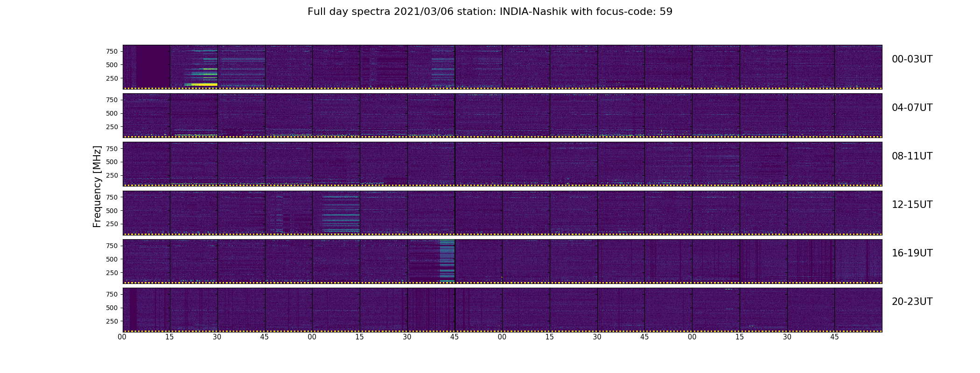Click the 500 tick of the 12-15UT row
Screen dimensions: 980x373
click(x=112, y=211)
